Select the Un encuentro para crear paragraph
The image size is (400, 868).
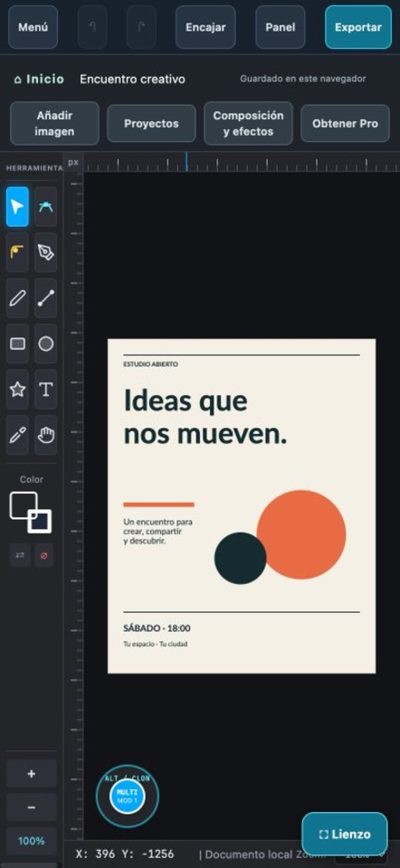tap(157, 532)
